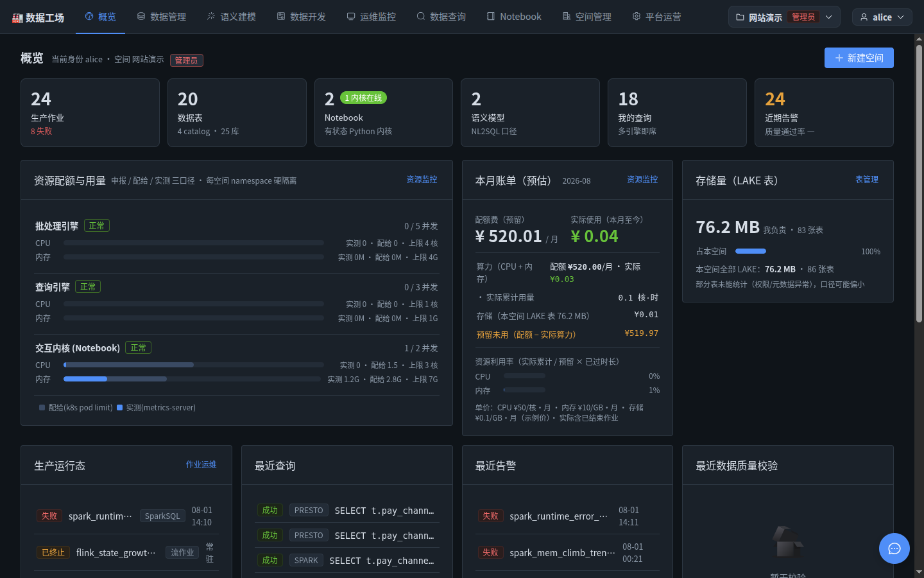Click the gray 配给(k8s pod limit) legend swatch
This screenshot has width=924, height=578.
click(42, 408)
